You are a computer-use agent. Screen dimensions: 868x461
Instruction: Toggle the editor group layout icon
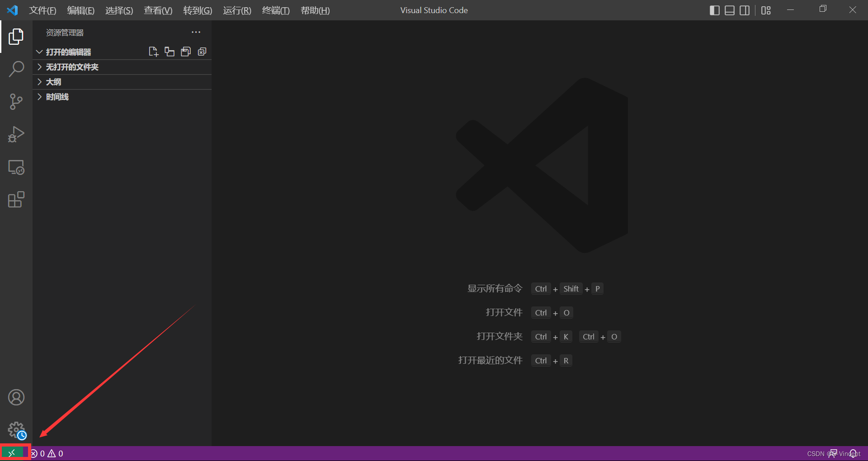[170, 52]
